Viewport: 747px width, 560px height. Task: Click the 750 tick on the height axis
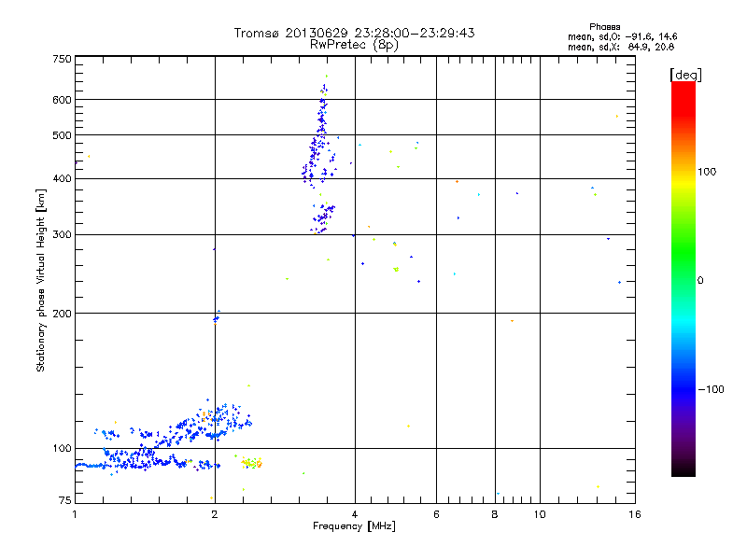[x=62, y=59]
